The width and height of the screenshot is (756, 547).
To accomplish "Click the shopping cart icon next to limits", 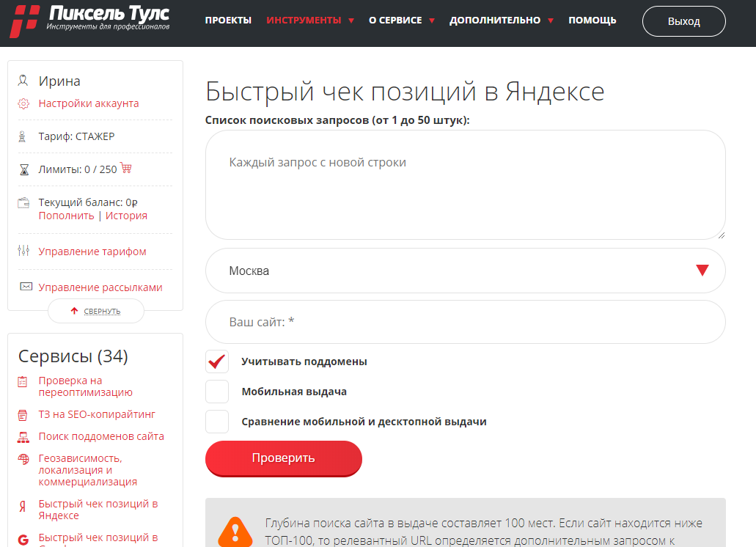I will (126, 168).
